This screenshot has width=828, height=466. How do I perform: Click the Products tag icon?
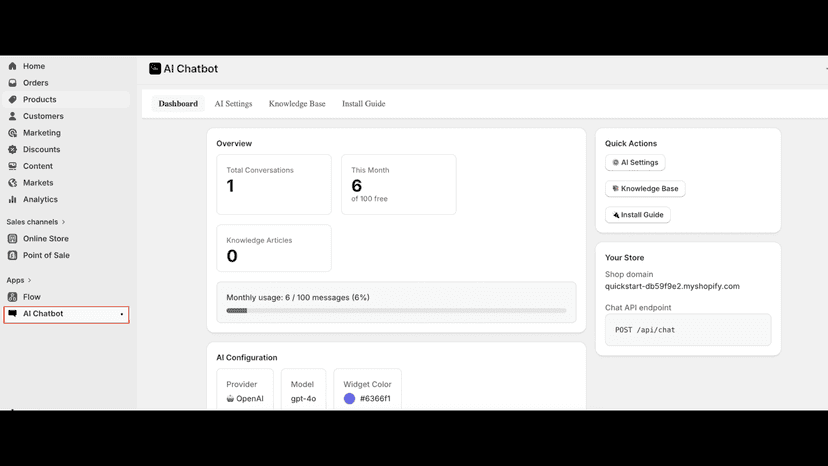(13, 99)
